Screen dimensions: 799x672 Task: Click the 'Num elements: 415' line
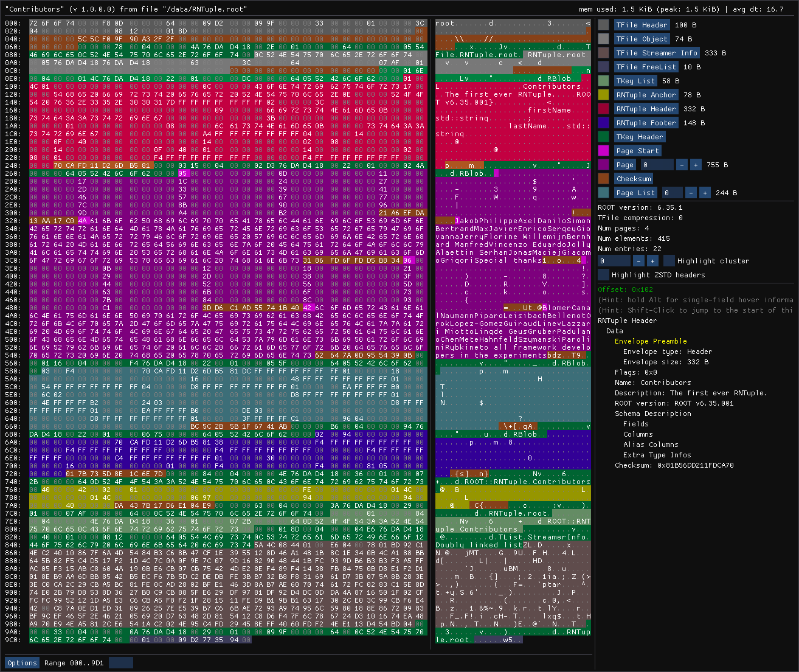pyautogui.click(x=634, y=238)
